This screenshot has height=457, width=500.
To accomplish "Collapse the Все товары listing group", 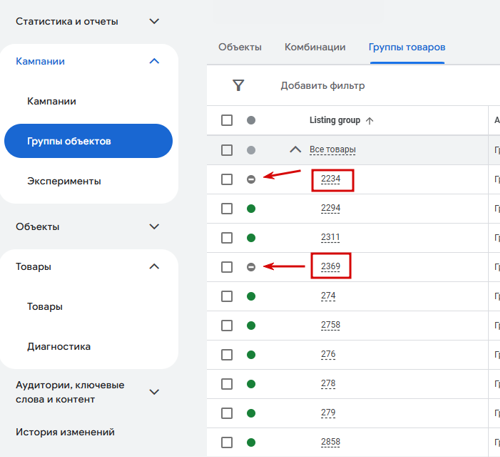I will (x=295, y=150).
